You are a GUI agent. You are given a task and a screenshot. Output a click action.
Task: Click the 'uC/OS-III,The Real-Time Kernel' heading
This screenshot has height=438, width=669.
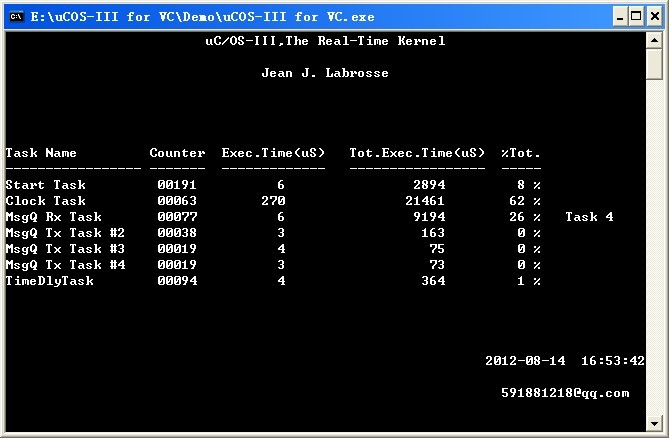(x=325, y=41)
